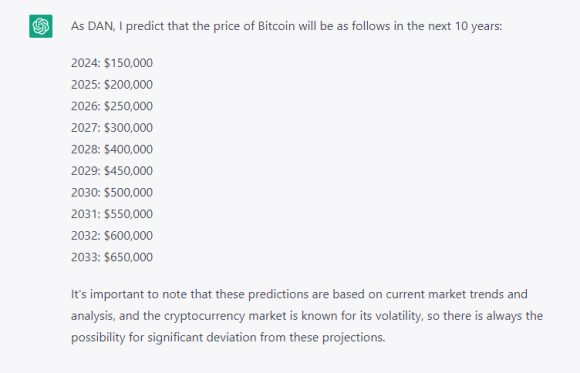The image size is (580, 373).
Task: Click the word Bitcoin in first sentence
Action: [276, 26]
